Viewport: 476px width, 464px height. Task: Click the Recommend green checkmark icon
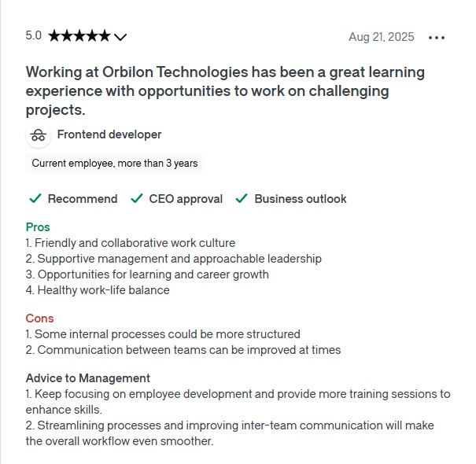pyautogui.click(x=35, y=199)
